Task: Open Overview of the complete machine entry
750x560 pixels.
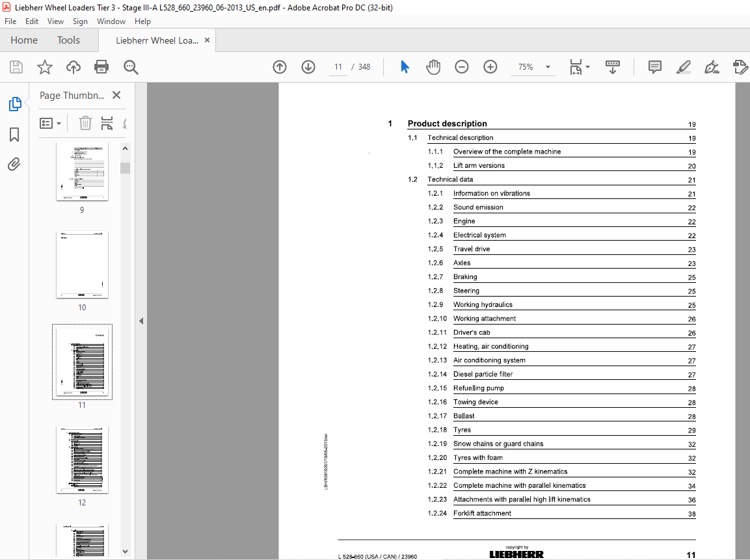Action: point(507,152)
